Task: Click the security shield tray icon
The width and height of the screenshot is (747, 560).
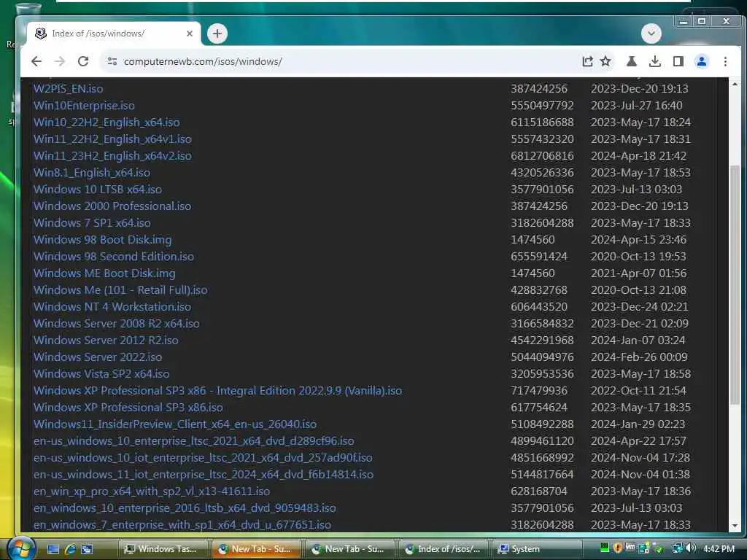Action: click(x=617, y=548)
